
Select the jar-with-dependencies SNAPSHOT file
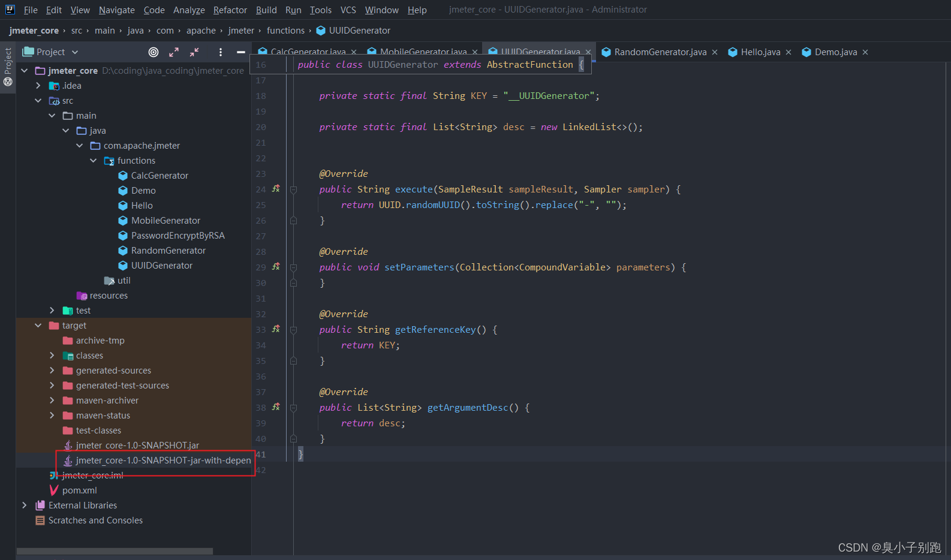point(163,460)
